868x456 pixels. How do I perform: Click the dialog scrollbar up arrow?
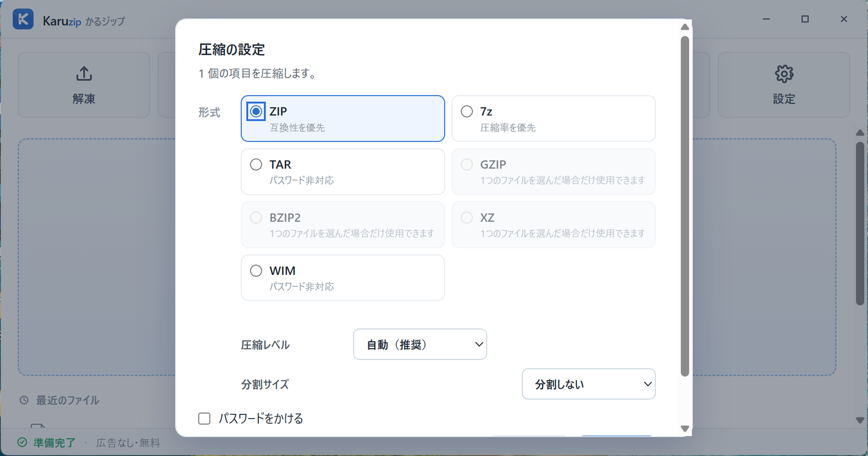click(685, 27)
